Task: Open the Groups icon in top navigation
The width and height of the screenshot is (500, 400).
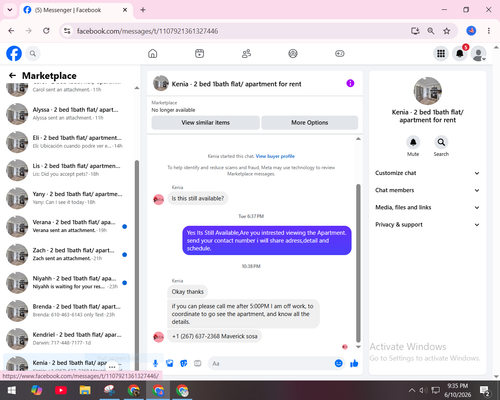Action: [x=293, y=53]
